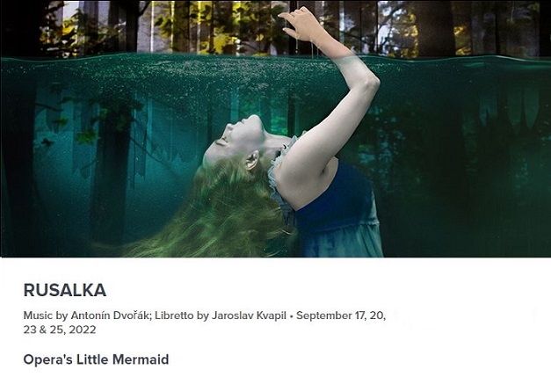
Task: Click the woman's raised hand in the image
Action: coord(301,25)
